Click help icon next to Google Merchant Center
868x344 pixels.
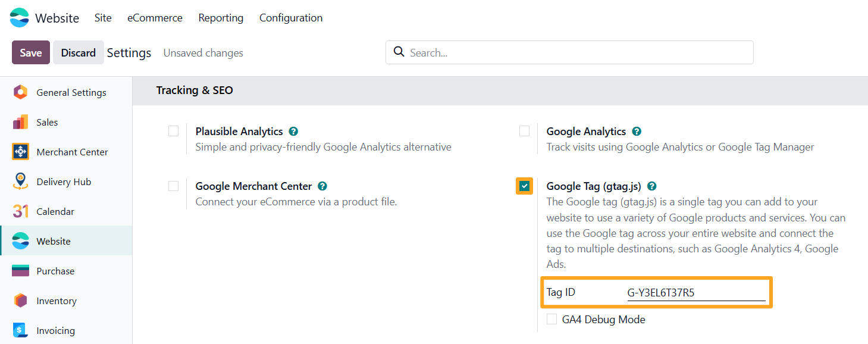(x=322, y=186)
